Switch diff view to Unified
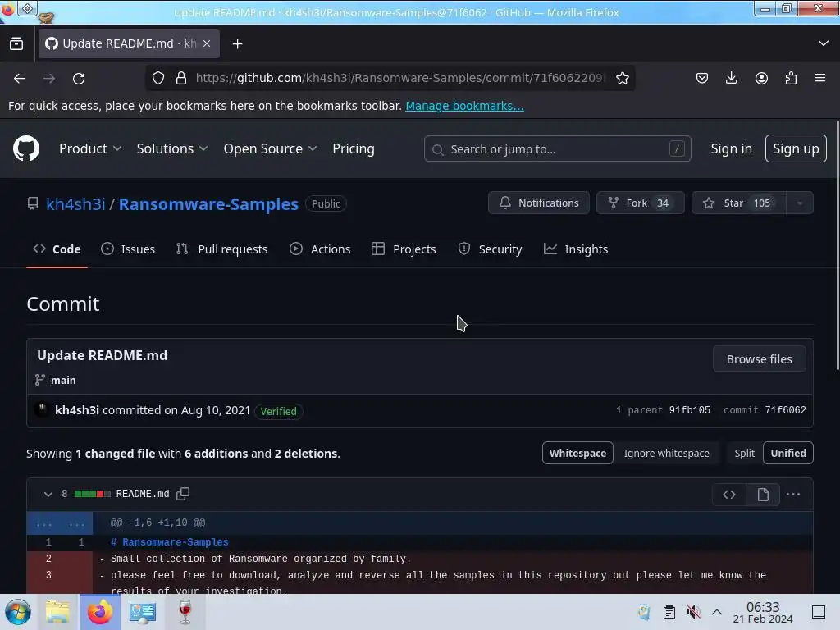Screen dimensions: 840x630 click(x=788, y=453)
